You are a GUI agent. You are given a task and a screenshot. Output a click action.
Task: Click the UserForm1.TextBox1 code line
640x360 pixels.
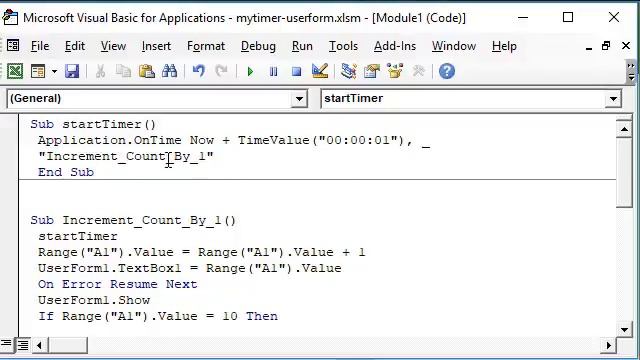(x=190, y=268)
